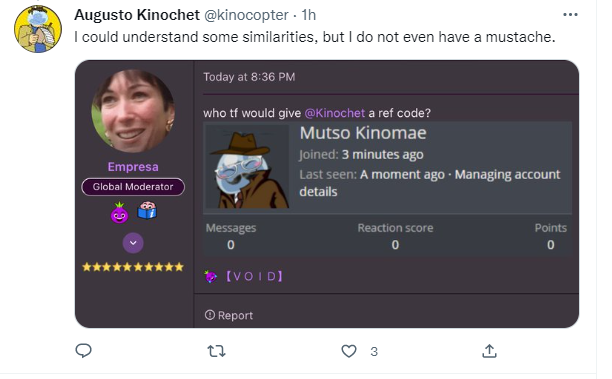Open the share upload icon
This screenshot has width=612, height=379.
[x=489, y=351]
